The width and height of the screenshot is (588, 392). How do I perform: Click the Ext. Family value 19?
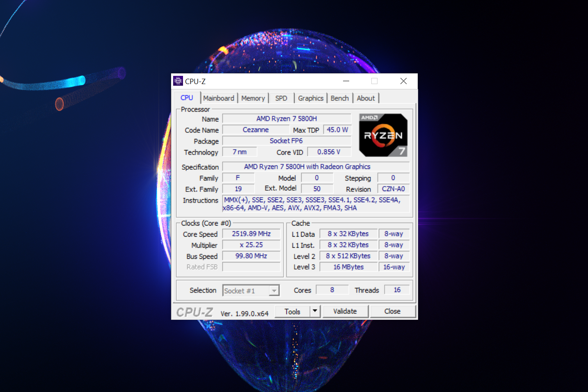point(238,189)
